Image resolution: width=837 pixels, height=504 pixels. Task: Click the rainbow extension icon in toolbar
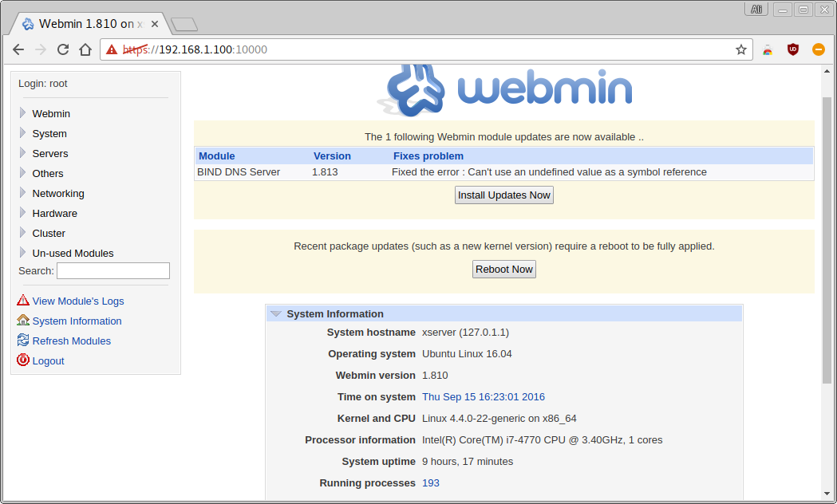[x=768, y=50]
